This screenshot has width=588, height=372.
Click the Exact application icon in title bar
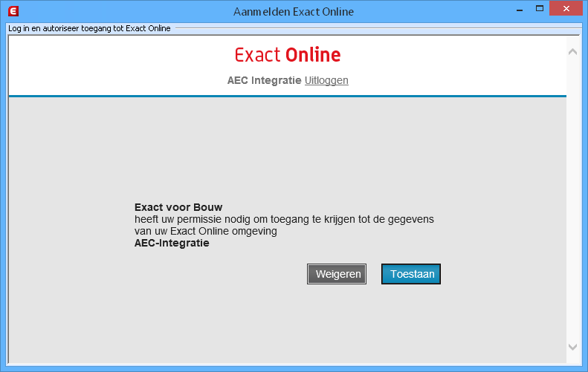point(13,11)
